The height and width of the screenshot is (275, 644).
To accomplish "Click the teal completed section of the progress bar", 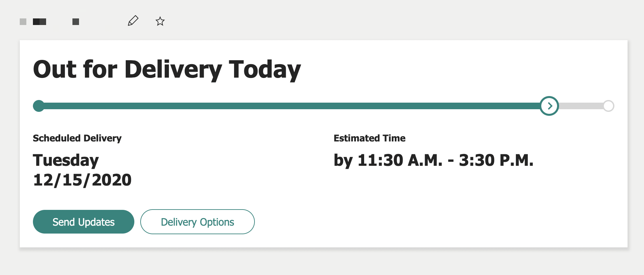I will coord(290,106).
